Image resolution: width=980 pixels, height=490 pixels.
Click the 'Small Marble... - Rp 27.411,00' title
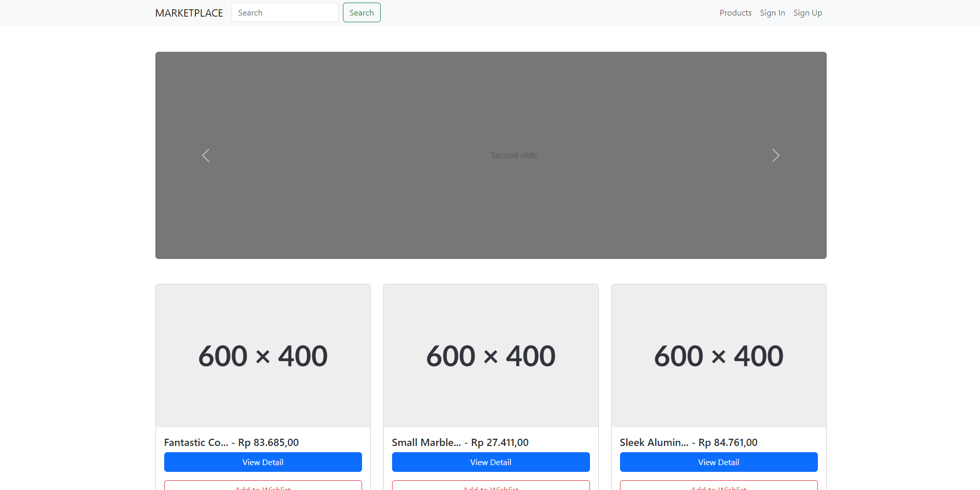[460, 442]
